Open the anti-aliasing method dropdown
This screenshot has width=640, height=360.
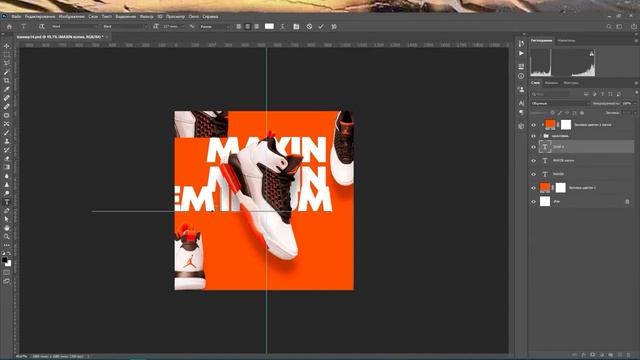point(216,27)
